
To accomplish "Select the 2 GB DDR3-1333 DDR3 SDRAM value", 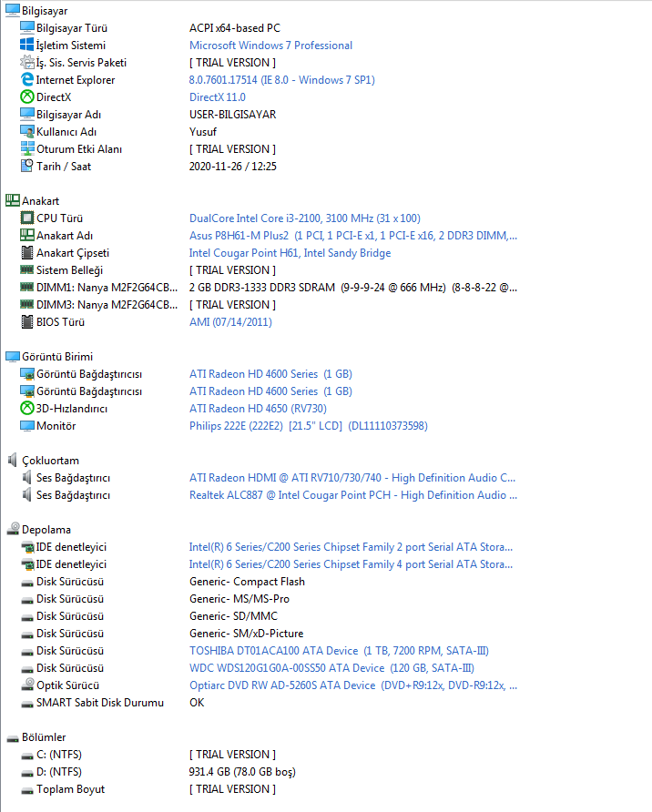I will (x=353, y=288).
